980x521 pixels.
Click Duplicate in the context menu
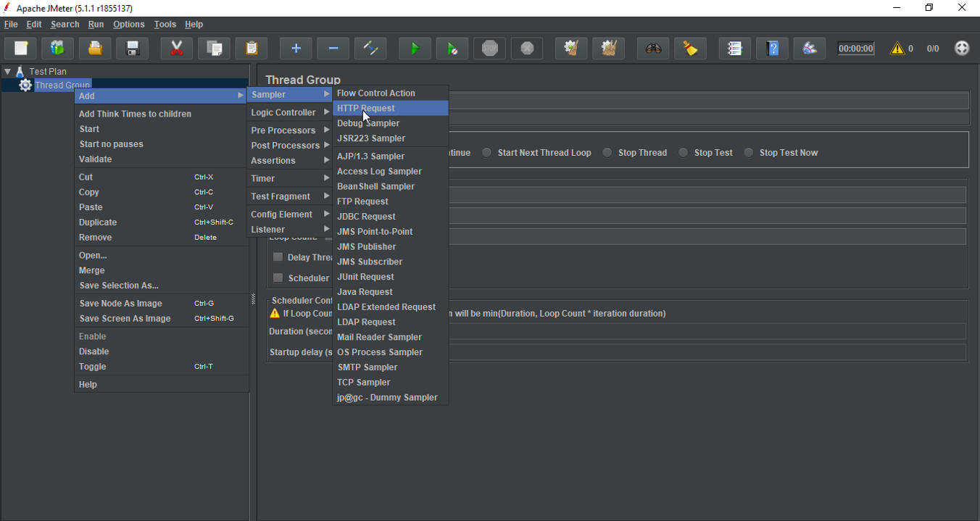click(98, 222)
